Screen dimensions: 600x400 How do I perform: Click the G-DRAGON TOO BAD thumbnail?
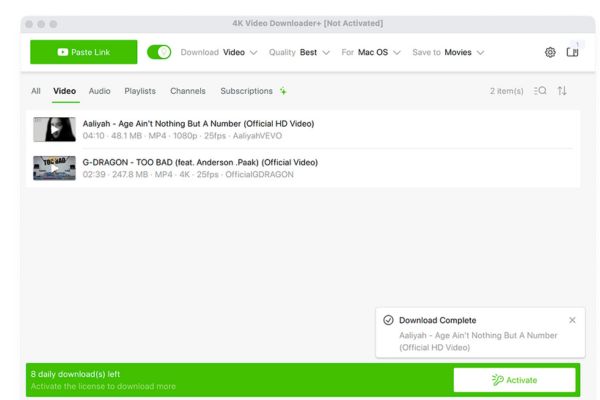[x=54, y=167]
